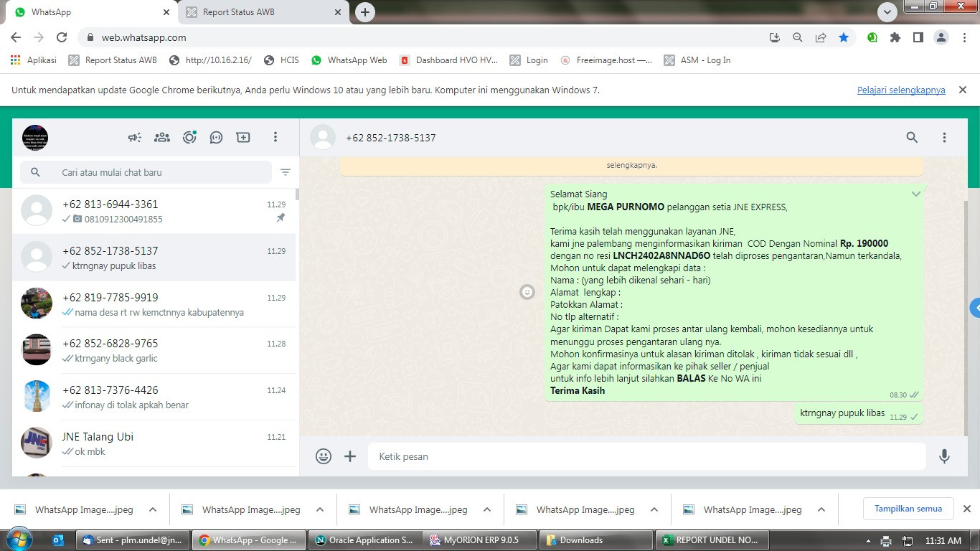Open the Chrome profile avatar
Viewport: 980px width, 551px height.
(x=941, y=37)
